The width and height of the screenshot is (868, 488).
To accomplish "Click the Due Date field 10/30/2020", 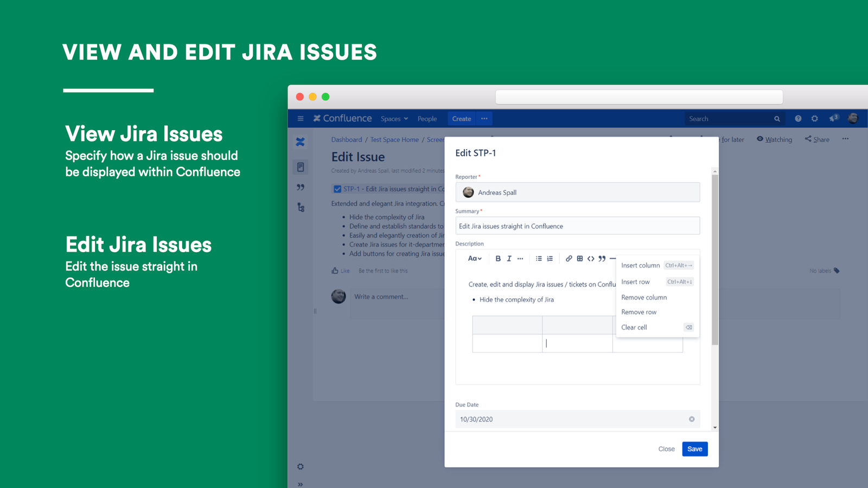I will [x=577, y=419].
